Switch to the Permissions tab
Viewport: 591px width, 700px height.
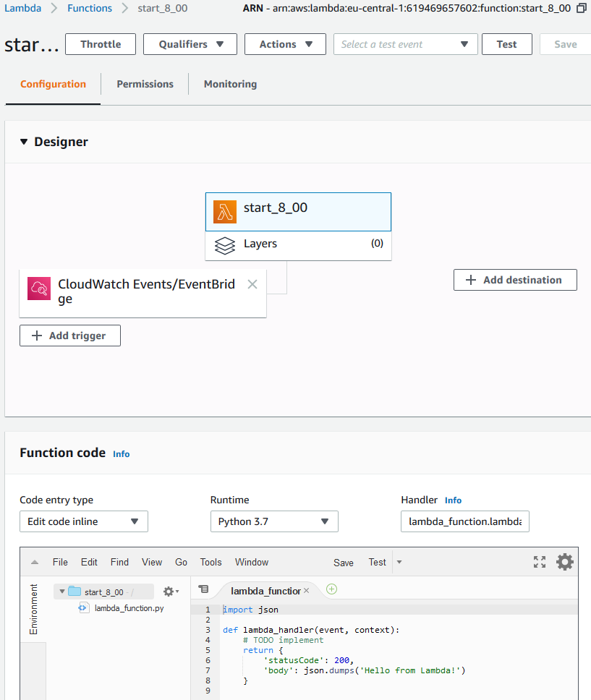tap(145, 84)
